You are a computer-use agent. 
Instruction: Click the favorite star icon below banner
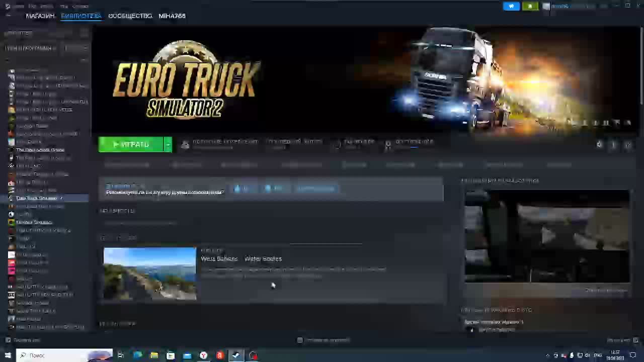click(628, 145)
